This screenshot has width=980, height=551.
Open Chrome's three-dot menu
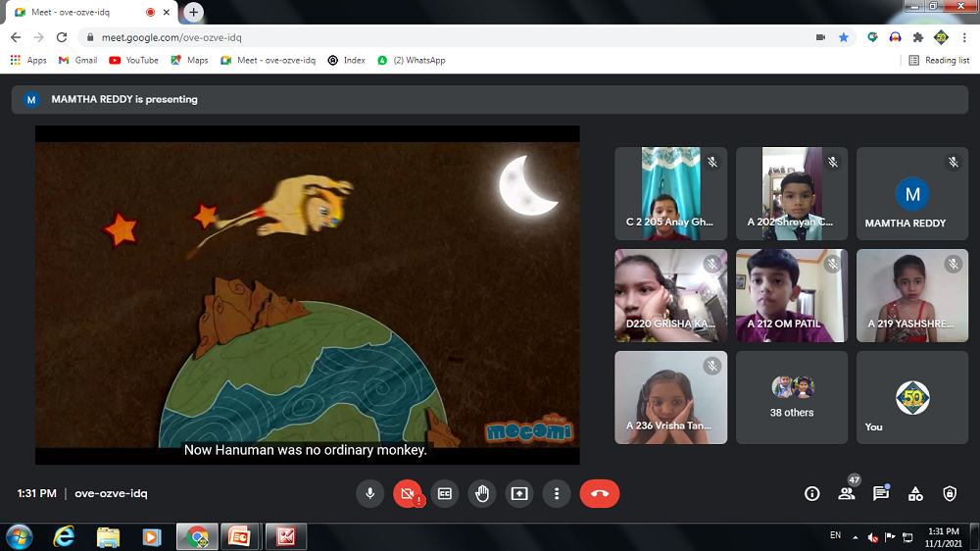click(x=963, y=37)
